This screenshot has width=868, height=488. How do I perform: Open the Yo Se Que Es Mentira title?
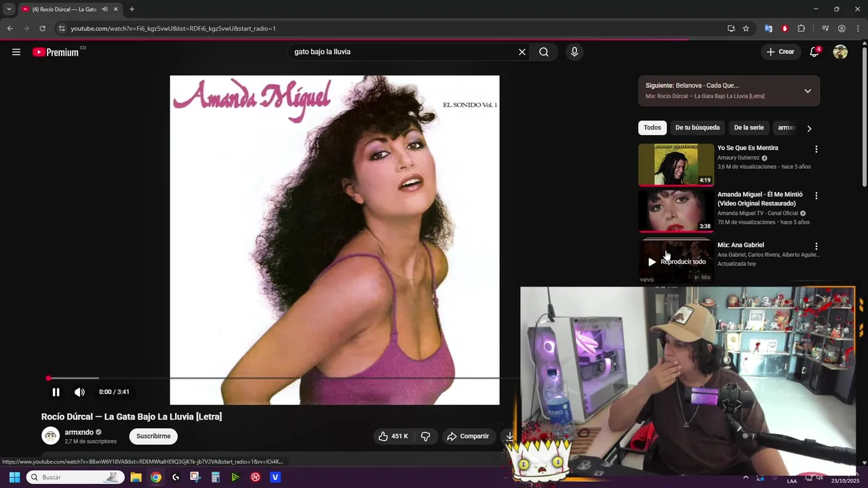click(748, 148)
